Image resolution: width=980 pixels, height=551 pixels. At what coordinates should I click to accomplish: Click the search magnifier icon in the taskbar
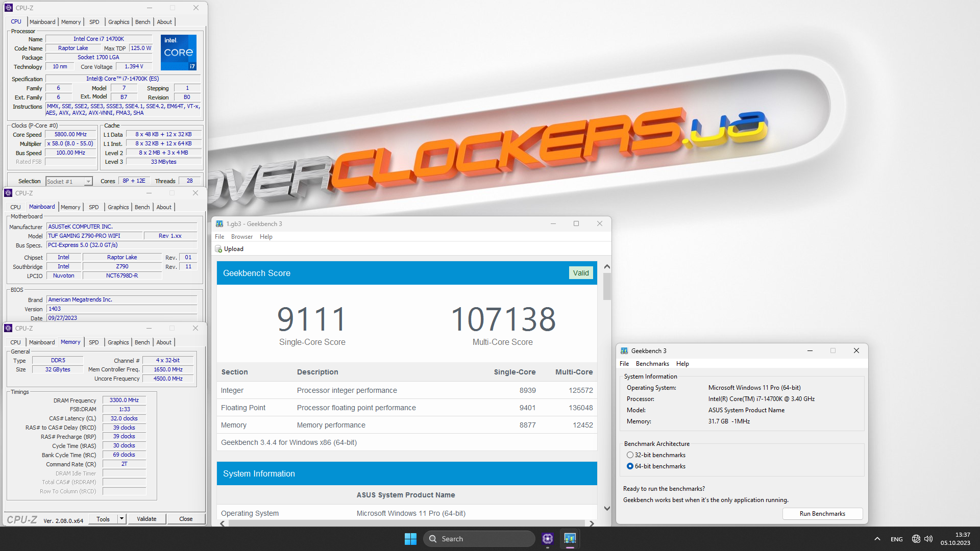[433, 539]
